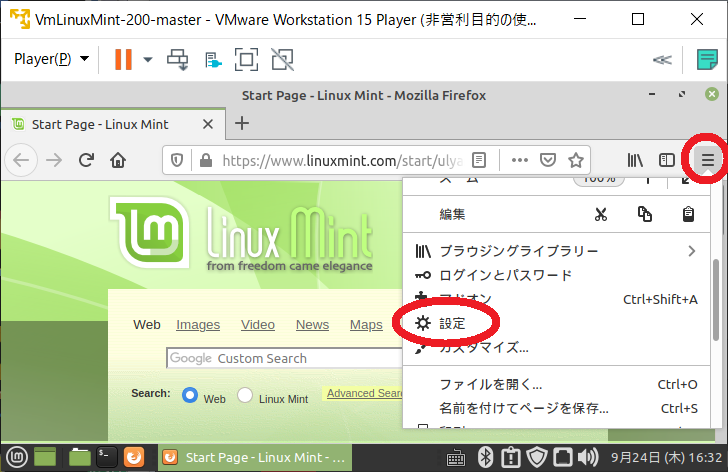Click the Linux Mint logo image
Image resolution: width=728 pixels, height=472 pixels.
point(241,234)
